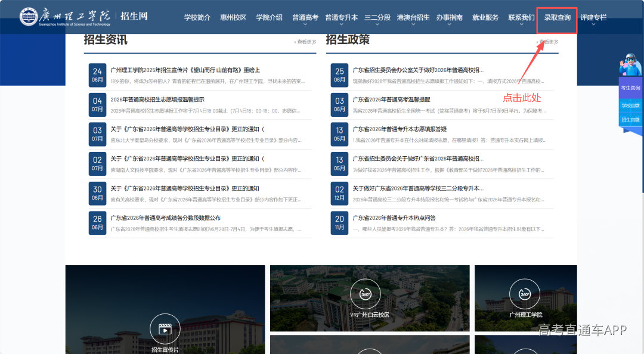
Task: Click the 25 06月 date badge
Action: point(339,75)
